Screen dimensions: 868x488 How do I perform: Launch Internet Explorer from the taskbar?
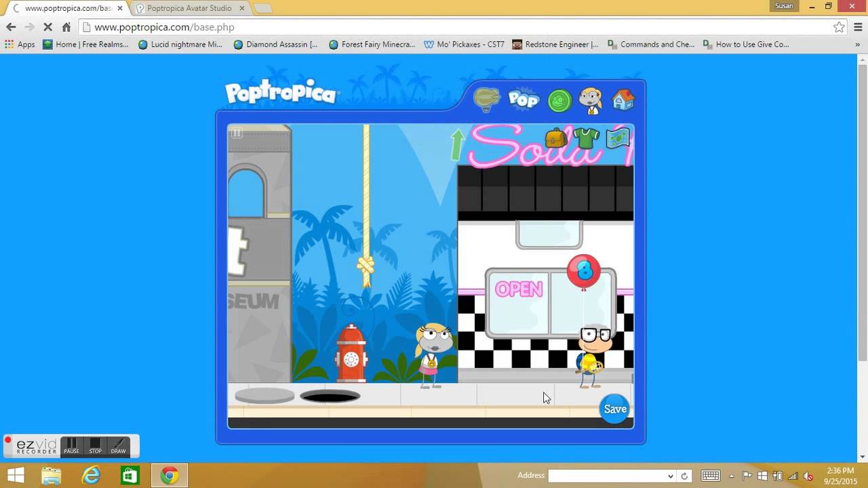pos(90,476)
